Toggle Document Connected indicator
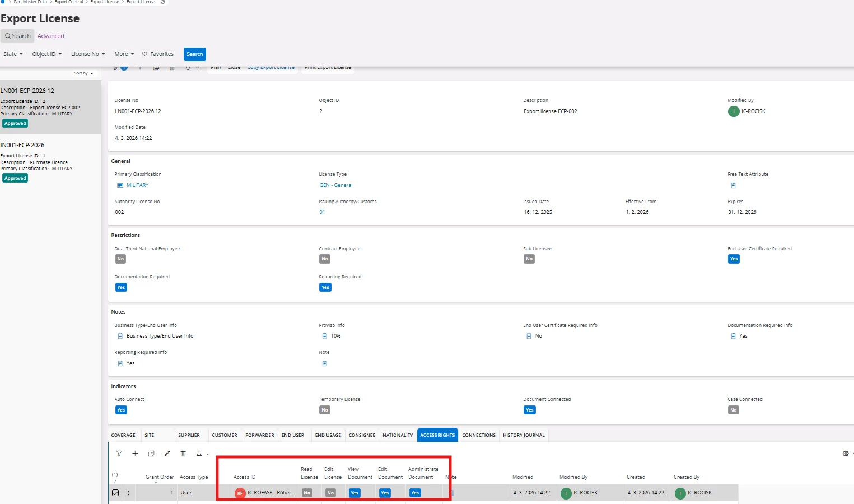This screenshot has width=854, height=504. (530, 410)
